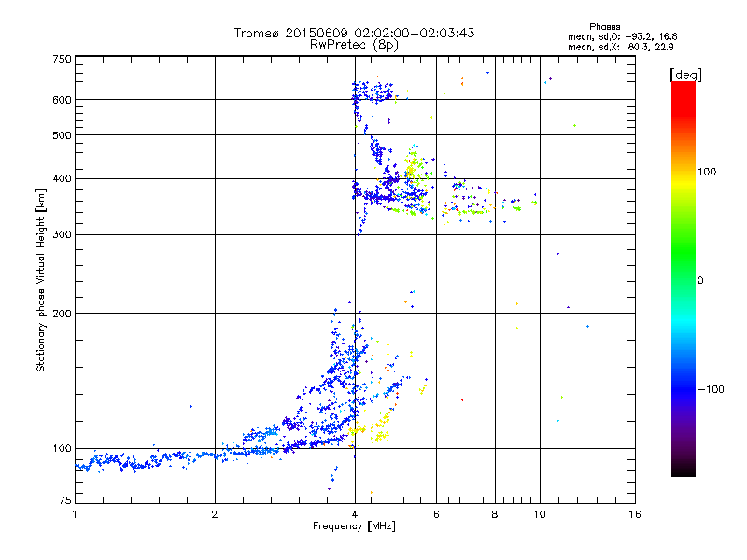Click the y-axis tick label '600'

click(x=62, y=100)
